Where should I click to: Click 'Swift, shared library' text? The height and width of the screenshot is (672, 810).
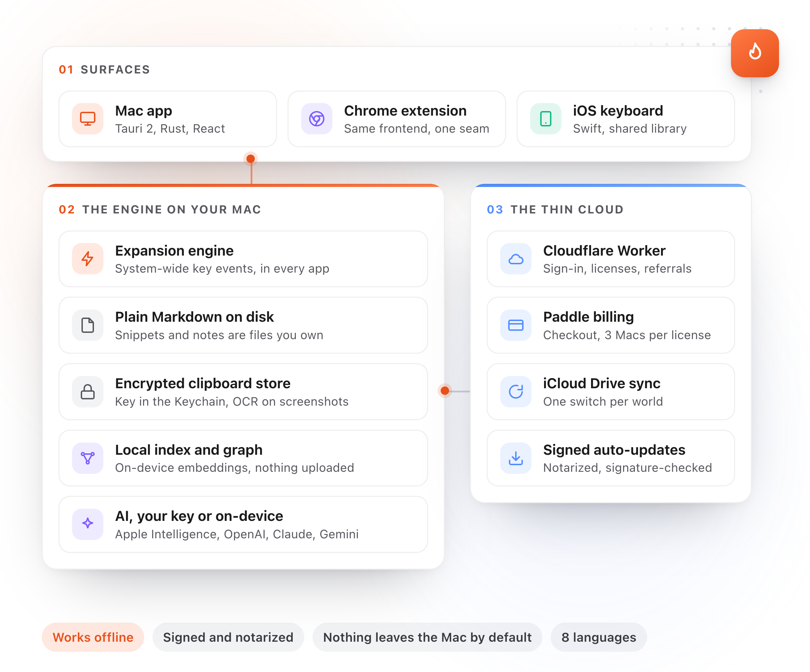629,128
